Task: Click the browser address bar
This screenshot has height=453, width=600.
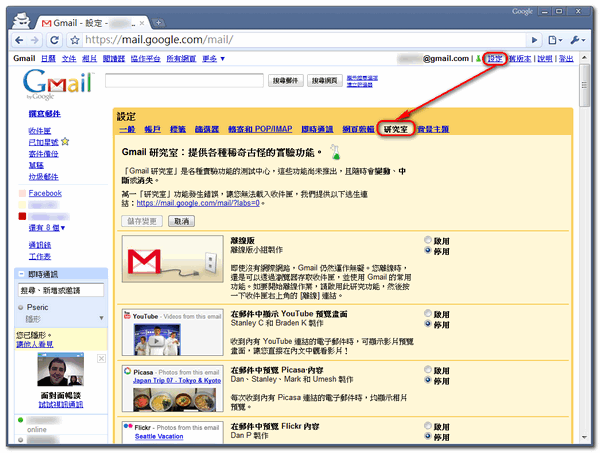Action: pyautogui.click(x=302, y=40)
